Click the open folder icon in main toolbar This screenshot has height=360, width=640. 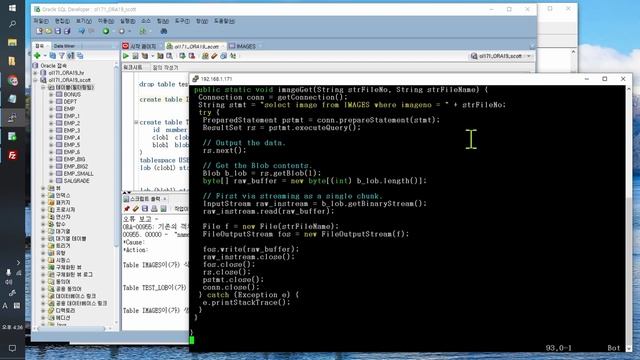click(49, 31)
